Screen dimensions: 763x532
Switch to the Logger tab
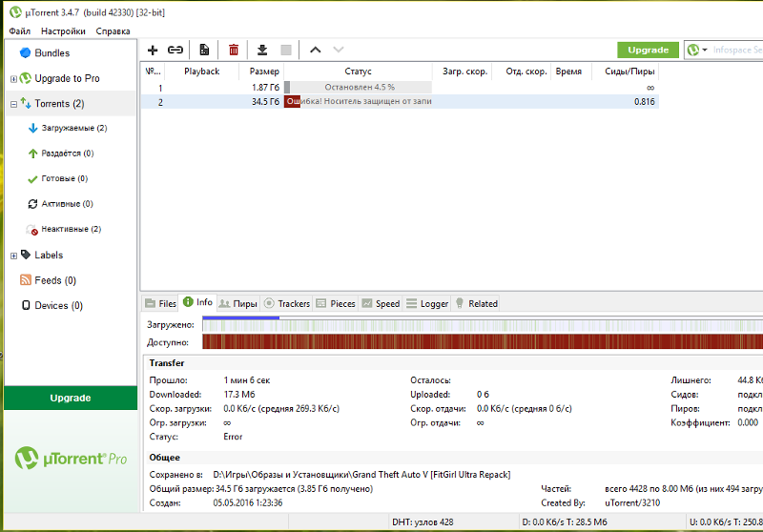(x=427, y=303)
